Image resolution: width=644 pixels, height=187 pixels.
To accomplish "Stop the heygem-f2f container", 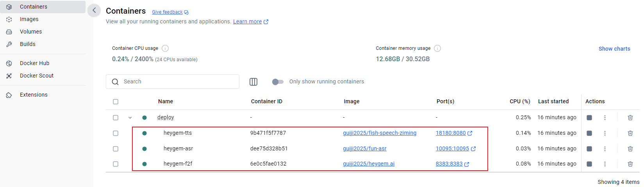I will click(x=589, y=164).
